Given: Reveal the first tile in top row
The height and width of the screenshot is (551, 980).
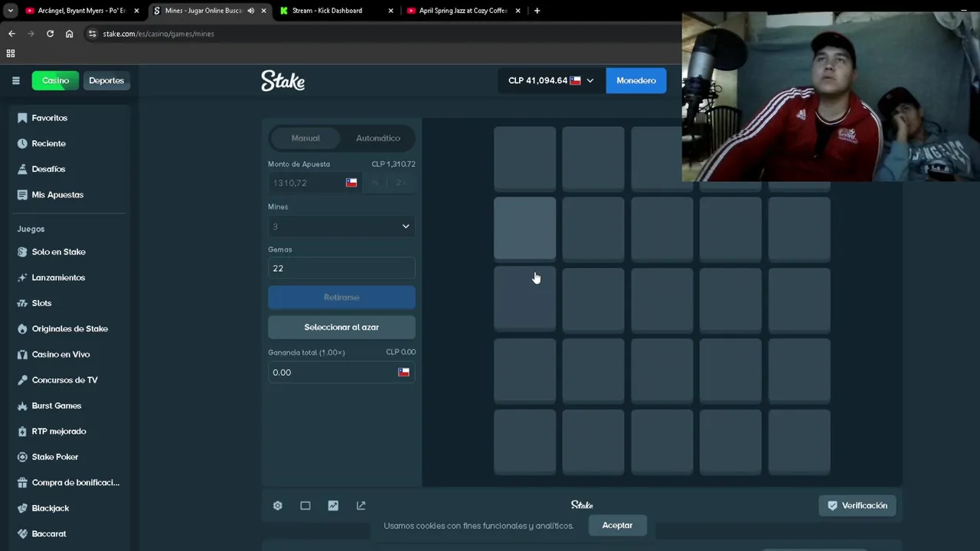Looking at the screenshot, I should coord(524,158).
